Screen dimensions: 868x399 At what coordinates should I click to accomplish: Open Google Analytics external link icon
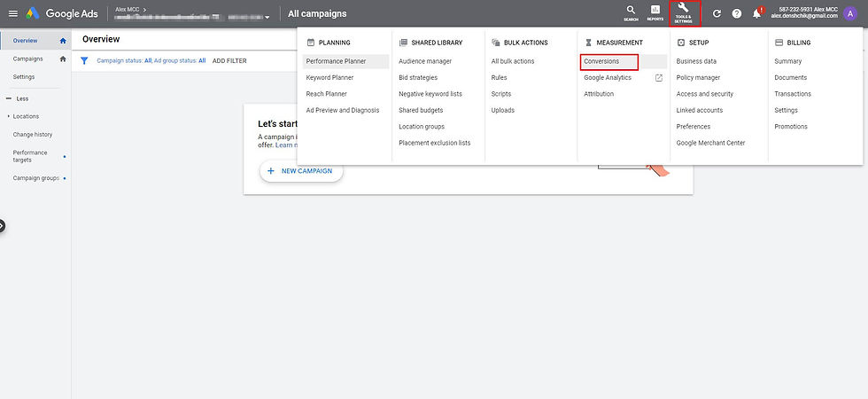659,78
